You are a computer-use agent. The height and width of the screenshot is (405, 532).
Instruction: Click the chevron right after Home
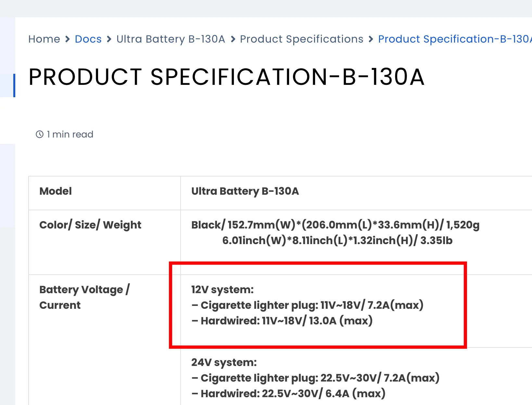click(x=68, y=39)
